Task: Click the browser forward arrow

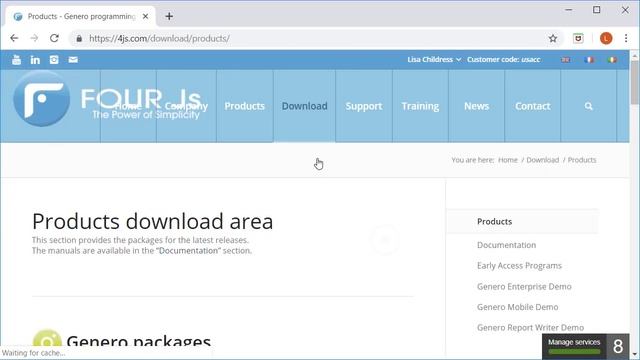Action: [34, 38]
